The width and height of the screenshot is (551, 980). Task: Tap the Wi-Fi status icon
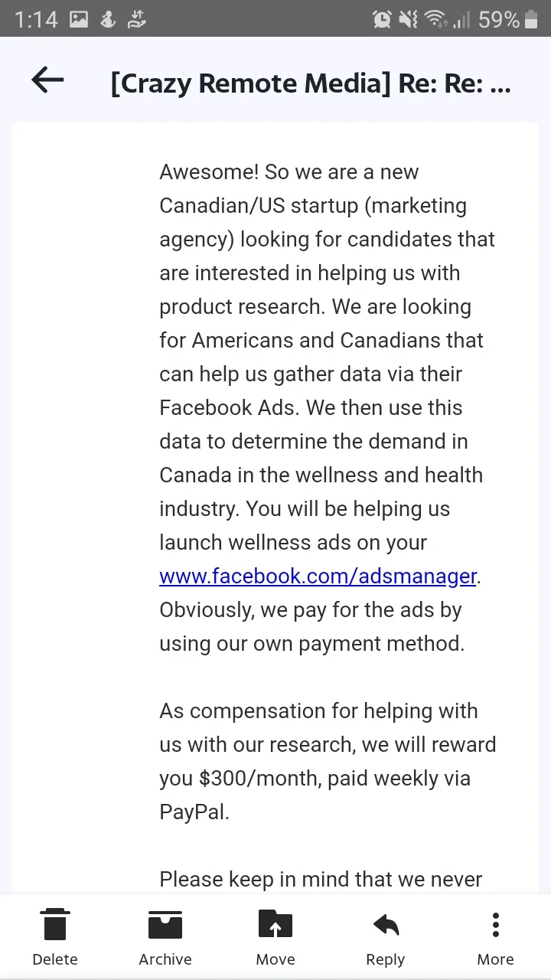pyautogui.click(x=436, y=19)
